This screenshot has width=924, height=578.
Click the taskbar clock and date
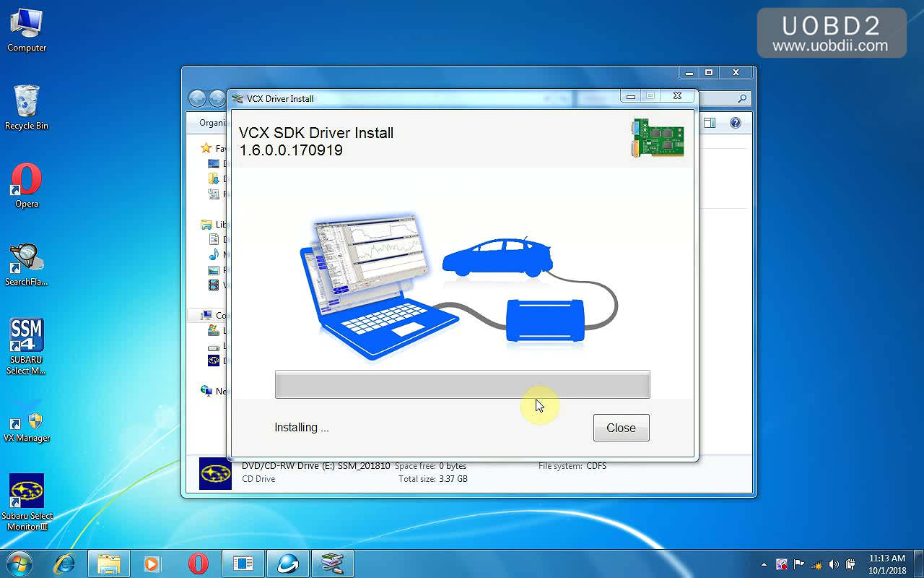886,564
